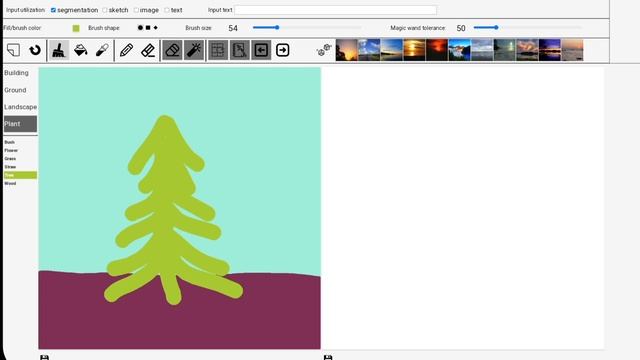Select the eyedropper color picker tool
The width and height of the screenshot is (640, 360).
point(102,50)
